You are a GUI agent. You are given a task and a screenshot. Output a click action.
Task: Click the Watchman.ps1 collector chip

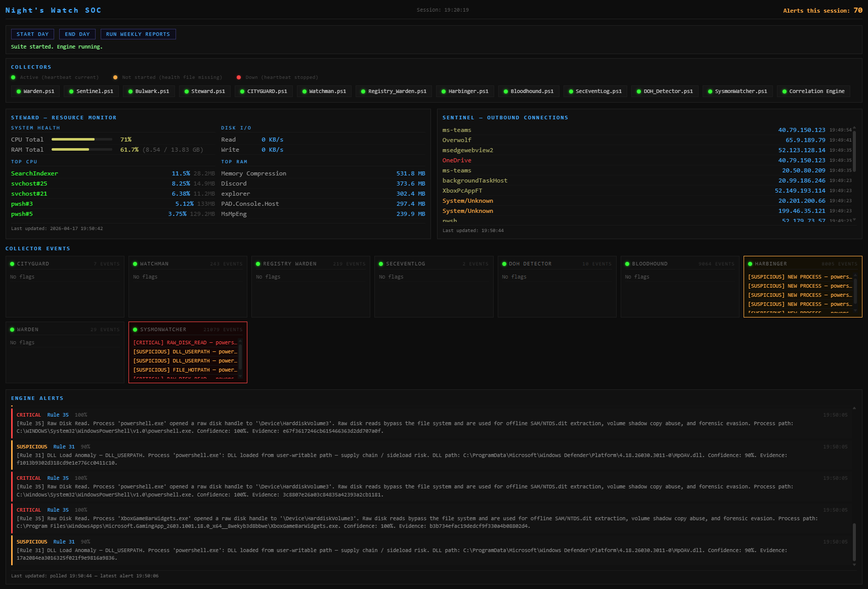324,92
